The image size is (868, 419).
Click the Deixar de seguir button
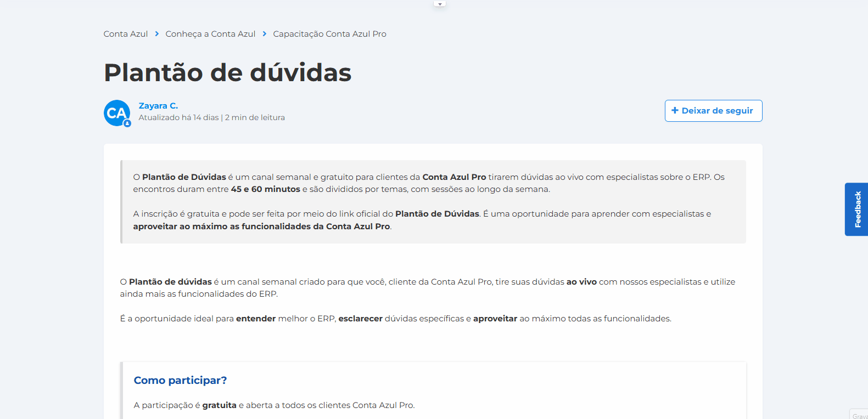pyautogui.click(x=713, y=111)
